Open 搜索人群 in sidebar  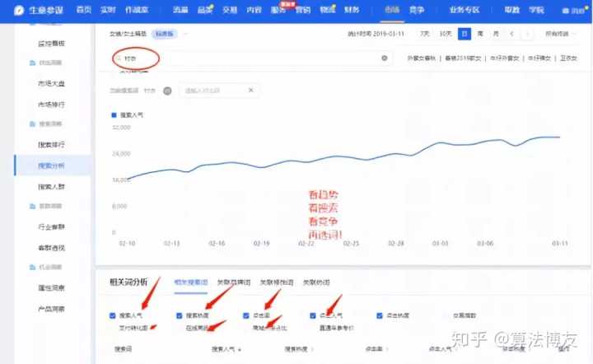(x=51, y=187)
